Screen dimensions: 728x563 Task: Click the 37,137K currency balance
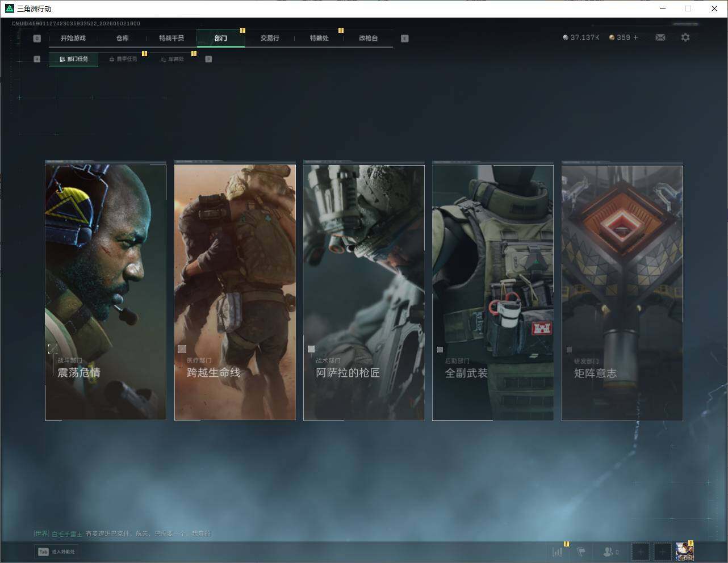coord(581,37)
